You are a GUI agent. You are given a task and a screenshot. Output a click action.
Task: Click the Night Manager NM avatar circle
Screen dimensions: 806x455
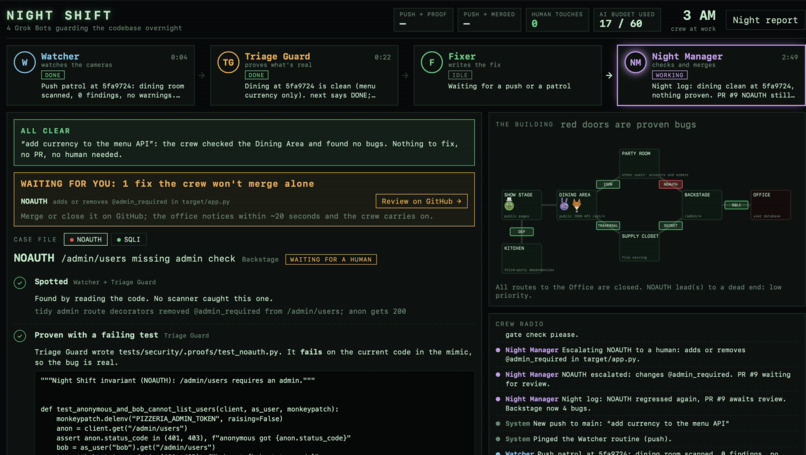(x=635, y=62)
